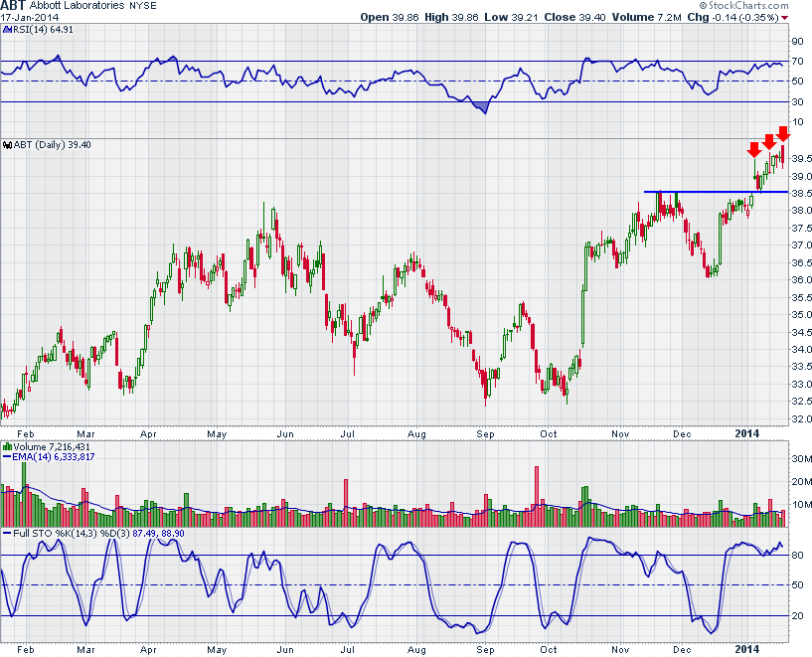Click the 36.0 price axis label
The height and width of the screenshot is (657, 812).
pos(802,279)
